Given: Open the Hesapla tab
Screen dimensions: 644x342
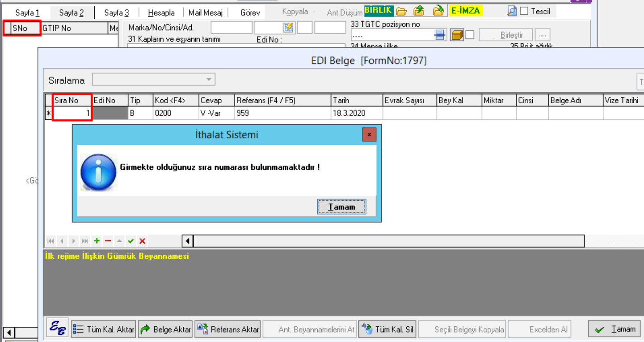Looking at the screenshot, I should coord(161,13).
